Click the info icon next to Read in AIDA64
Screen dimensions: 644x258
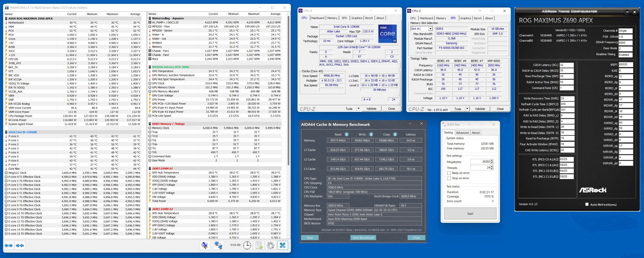tap(346, 134)
